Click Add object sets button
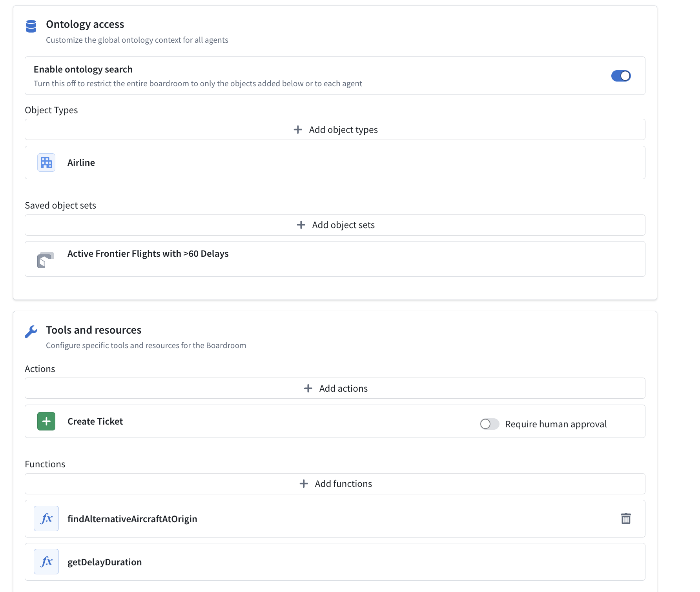700x592 pixels. tap(335, 225)
